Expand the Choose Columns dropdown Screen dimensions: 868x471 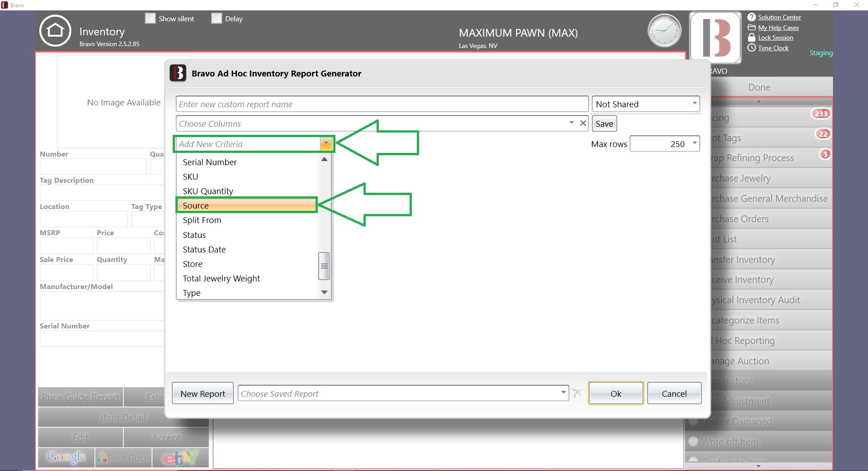571,123
